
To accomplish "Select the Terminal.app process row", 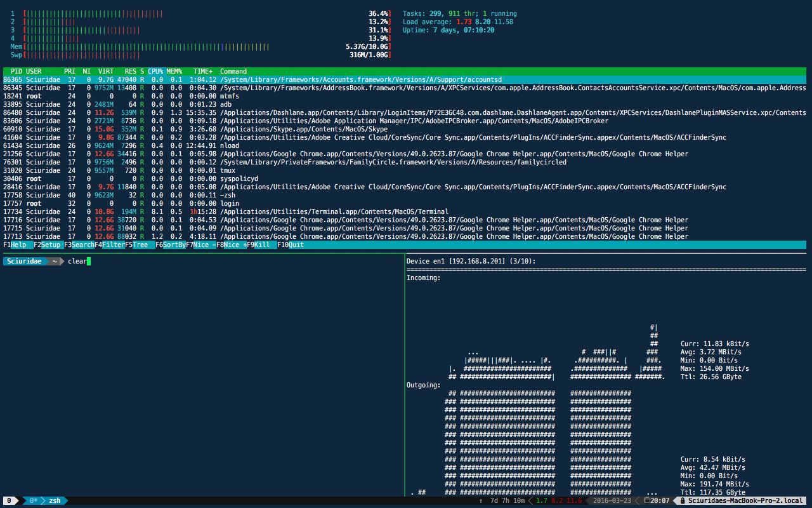I will point(405,211).
